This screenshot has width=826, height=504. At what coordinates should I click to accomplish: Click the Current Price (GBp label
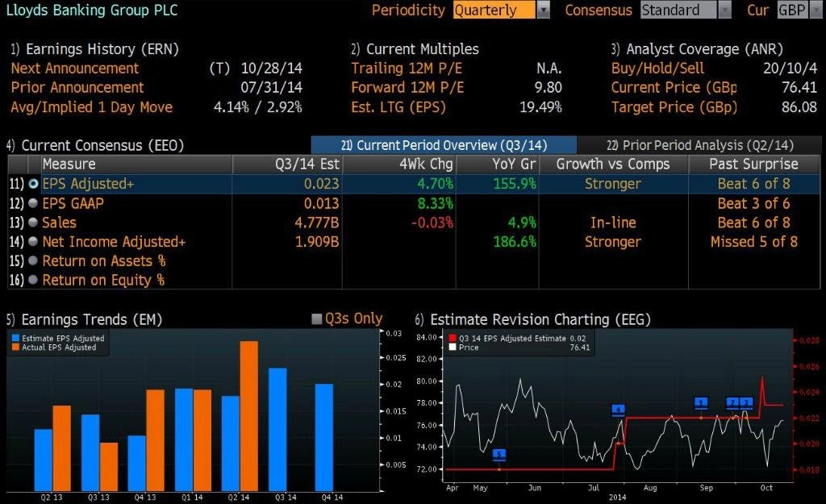click(674, 87)
